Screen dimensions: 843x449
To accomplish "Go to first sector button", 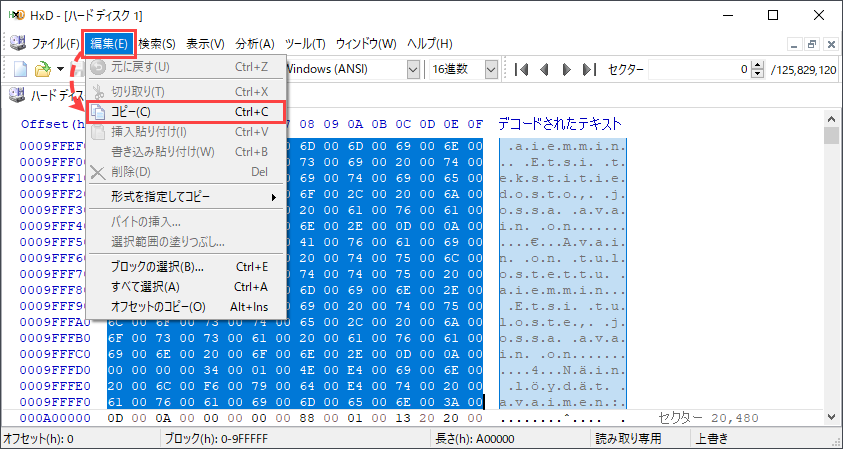I will [x=521, y=69].
